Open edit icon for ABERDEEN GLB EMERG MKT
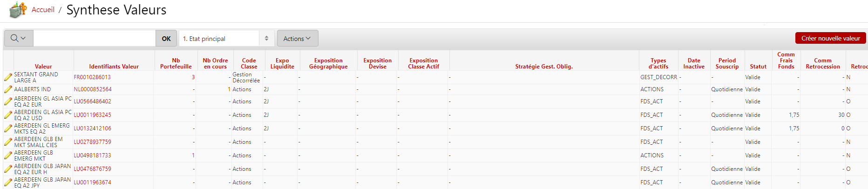 pos(8,155)
